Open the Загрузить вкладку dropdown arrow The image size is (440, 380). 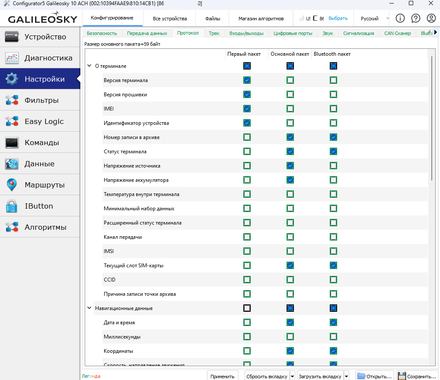point(346,376)
